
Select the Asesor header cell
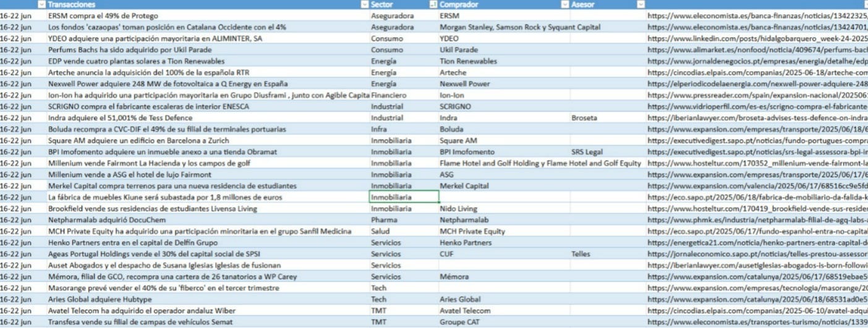pyautogui.click(x=607, y=4)
